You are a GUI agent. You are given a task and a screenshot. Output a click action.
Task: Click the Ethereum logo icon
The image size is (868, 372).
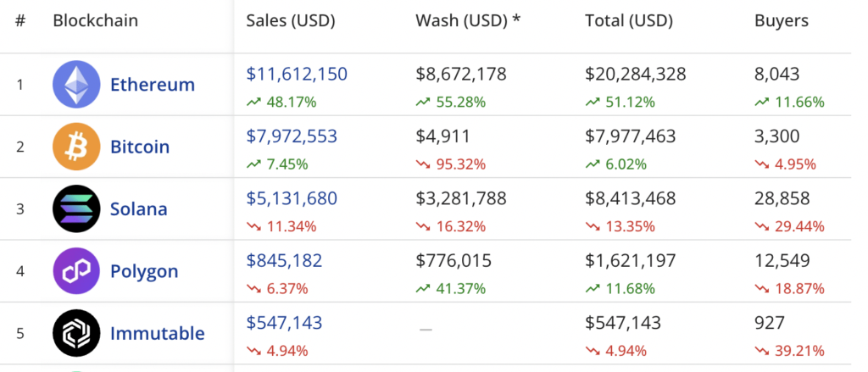77,85
